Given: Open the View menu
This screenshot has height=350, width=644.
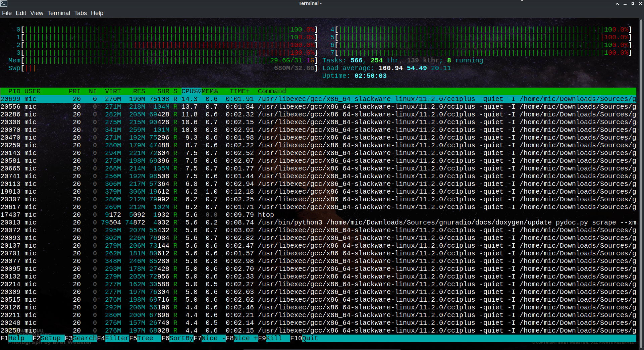Looking at the screenshot, I should (37, 13).
